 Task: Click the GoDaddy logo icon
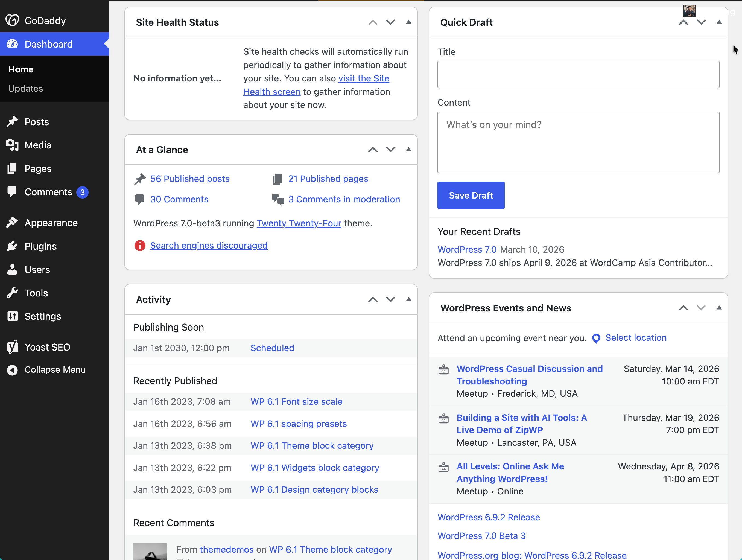(12, 20)
